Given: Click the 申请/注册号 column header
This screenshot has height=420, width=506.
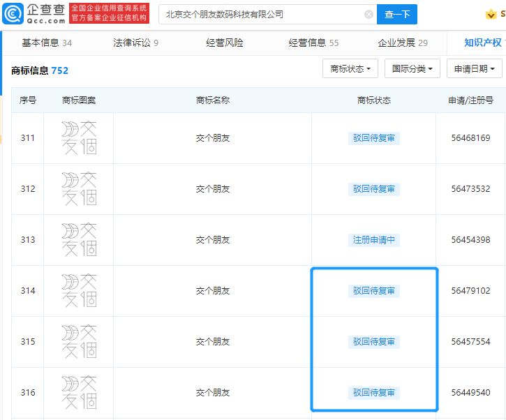Looking at the screenshot, I should [470, 100].
